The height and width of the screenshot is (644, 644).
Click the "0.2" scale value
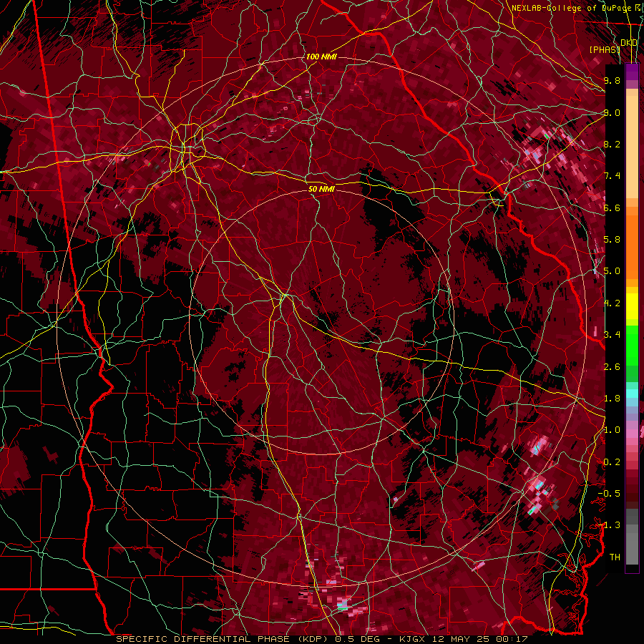click(612, 462)
